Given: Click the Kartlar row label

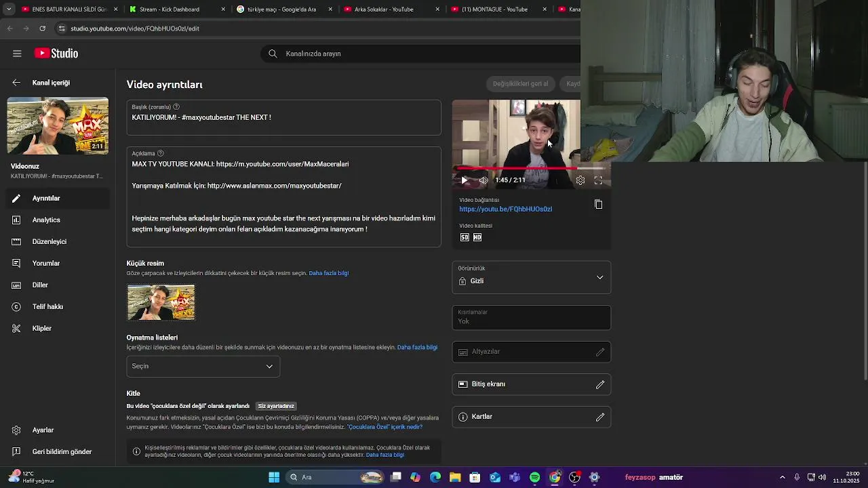Looking at the screenshot, I should [x=482, y=417].
